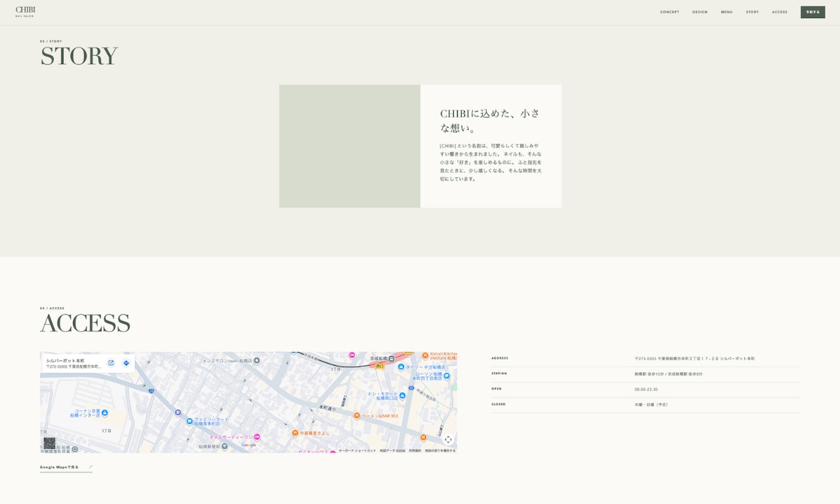The image size is (840, 504).
Task: Click the STATION row label
Action: coord(499,374)
